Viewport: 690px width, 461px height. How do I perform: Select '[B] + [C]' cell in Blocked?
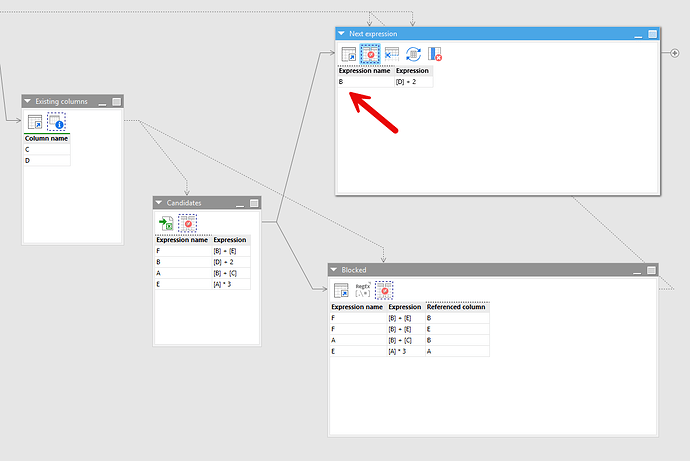[405, 340]
